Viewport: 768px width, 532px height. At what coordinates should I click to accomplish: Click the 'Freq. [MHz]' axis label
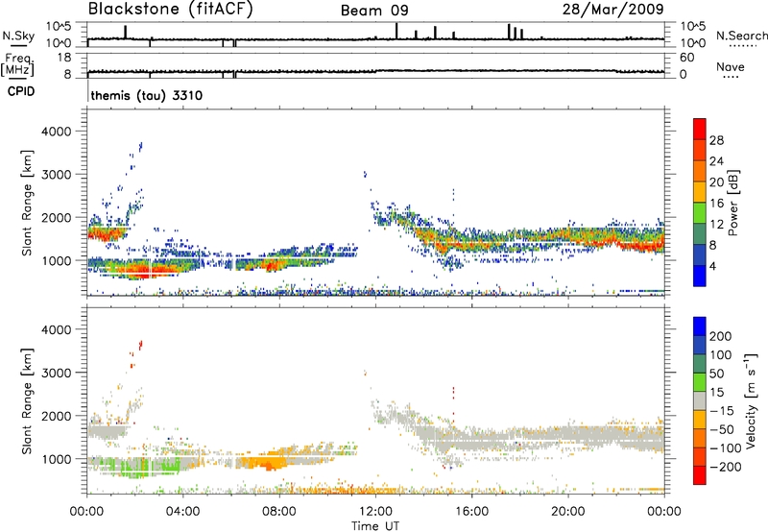point(17,65)
